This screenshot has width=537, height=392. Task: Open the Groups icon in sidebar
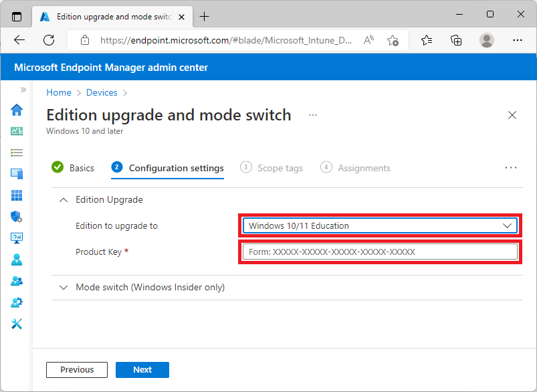[17, 281]
